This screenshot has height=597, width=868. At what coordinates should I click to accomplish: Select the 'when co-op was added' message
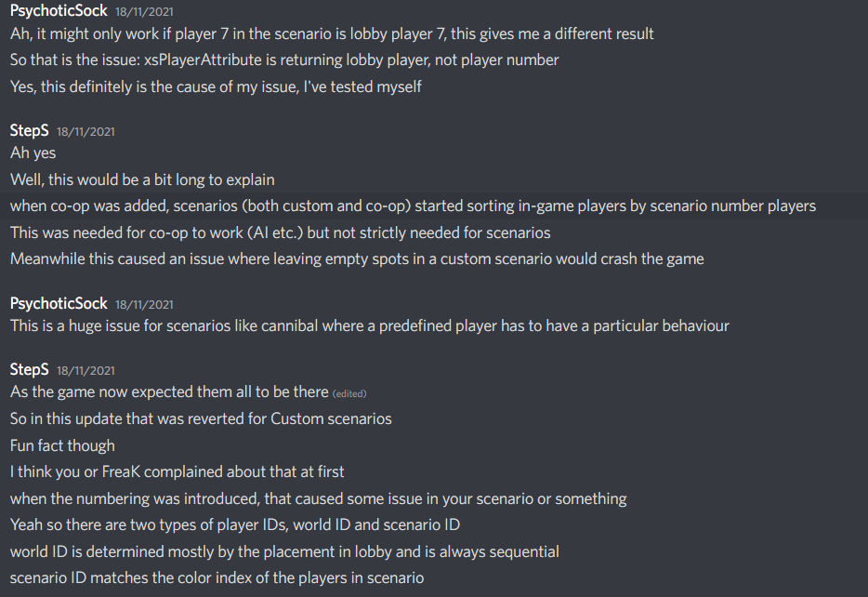coord(413,206)
